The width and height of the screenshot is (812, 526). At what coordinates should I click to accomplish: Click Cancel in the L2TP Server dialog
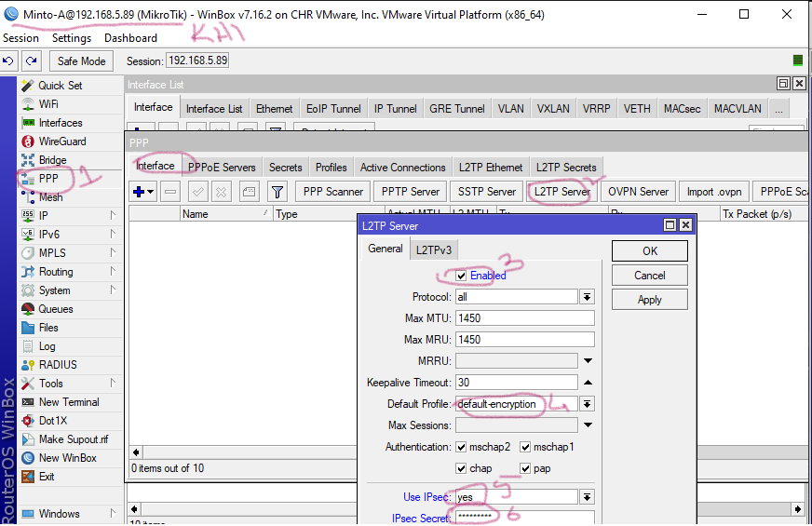coord(649,276)
